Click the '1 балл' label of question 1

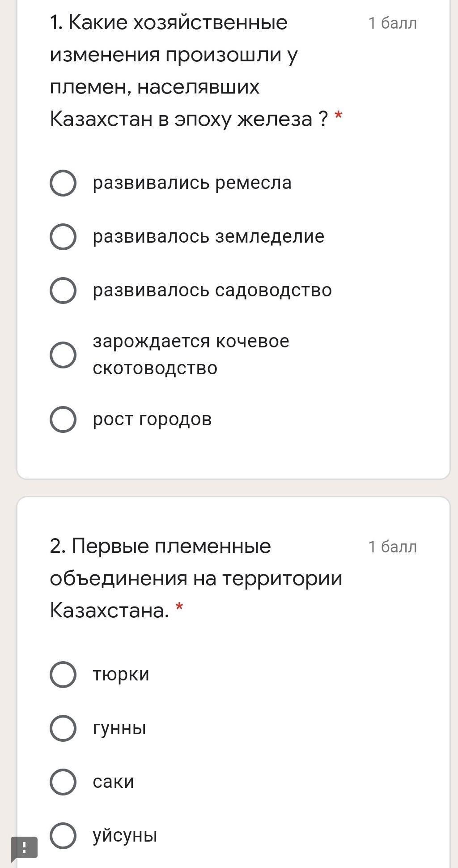coord(392,23)
